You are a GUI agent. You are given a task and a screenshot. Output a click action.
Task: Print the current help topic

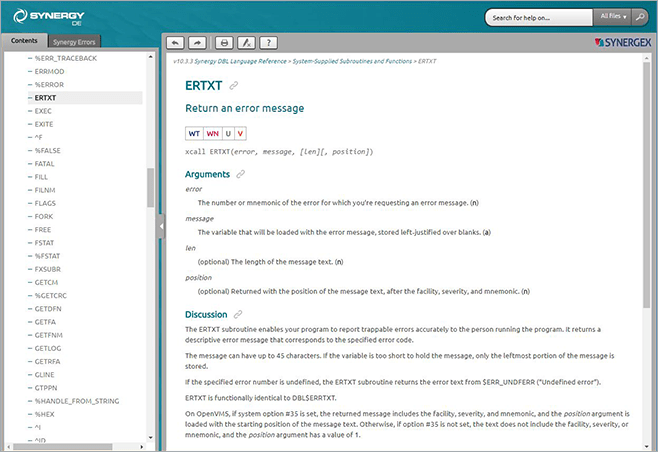pyautogui.click(x=225, y=43)
